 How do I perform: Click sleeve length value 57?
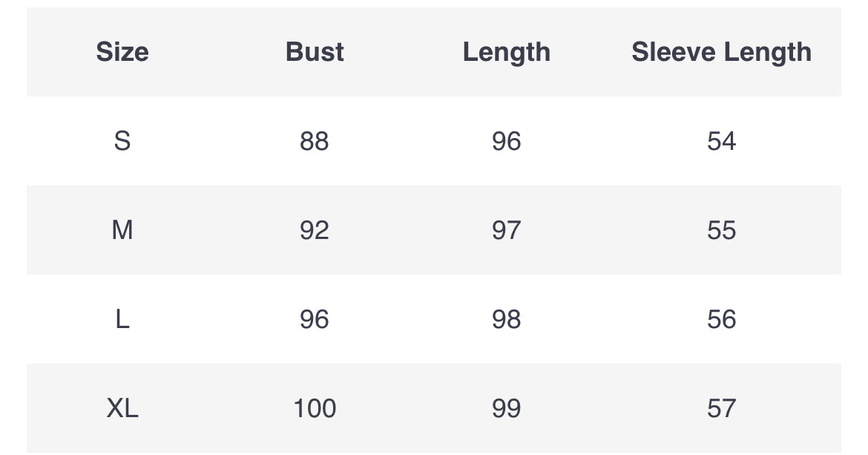coord(721,408)
